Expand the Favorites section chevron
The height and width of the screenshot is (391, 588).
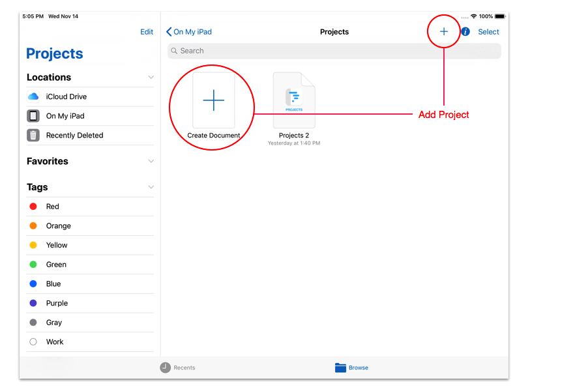click(x=151, y=161)
